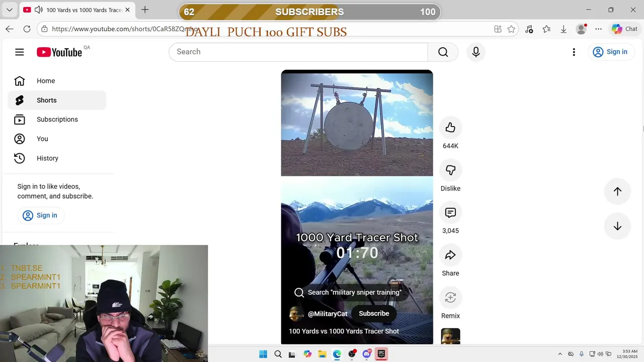Open the media control music icon
Viewport: 644px width, 362px height.
529,29
